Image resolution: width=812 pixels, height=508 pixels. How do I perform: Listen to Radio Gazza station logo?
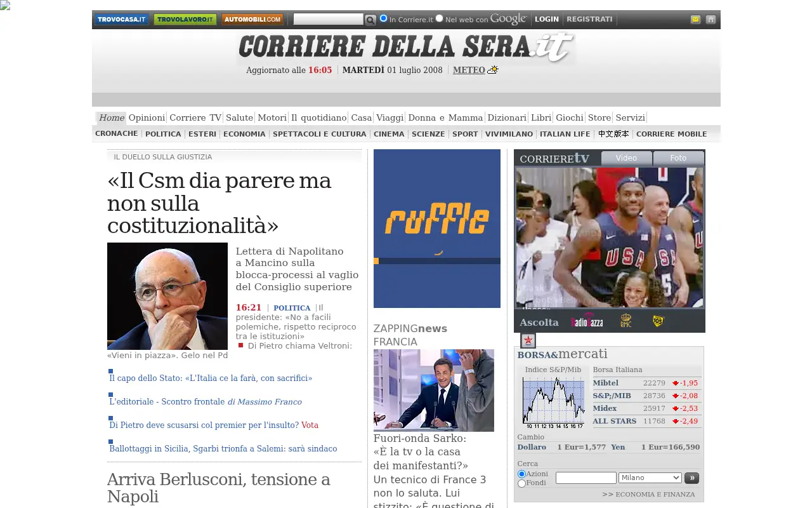pos(587,321)
